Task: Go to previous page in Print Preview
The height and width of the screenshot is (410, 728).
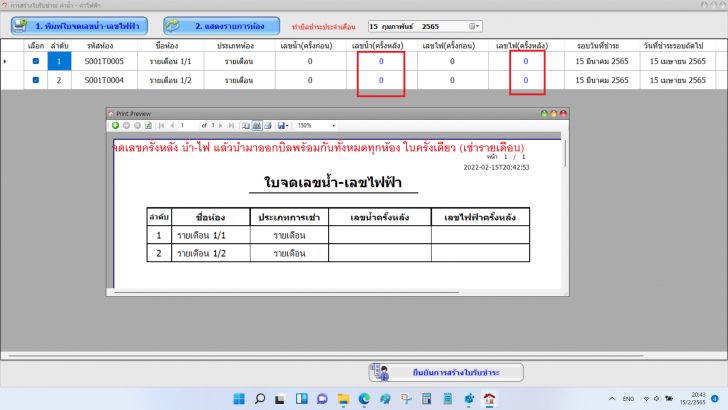Action: (172, 125)
